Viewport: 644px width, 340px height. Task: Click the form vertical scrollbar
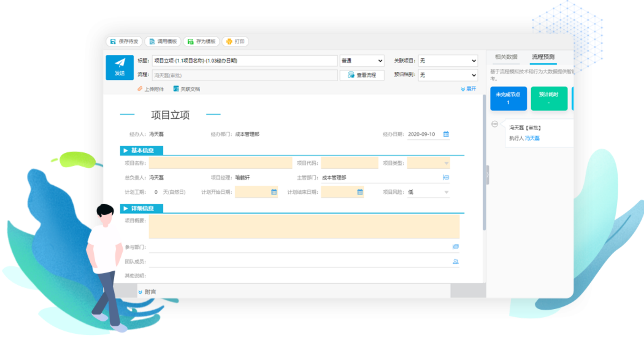click(x=484, y=163)
